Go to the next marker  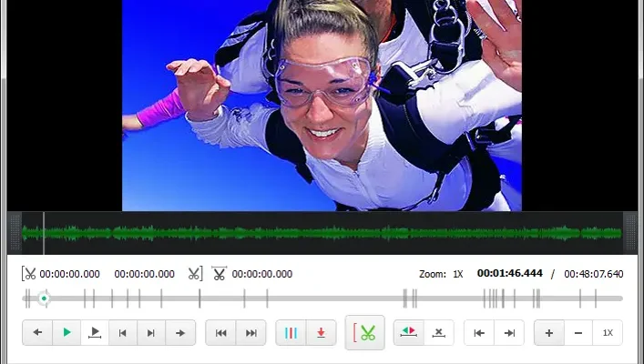point(250,332)
